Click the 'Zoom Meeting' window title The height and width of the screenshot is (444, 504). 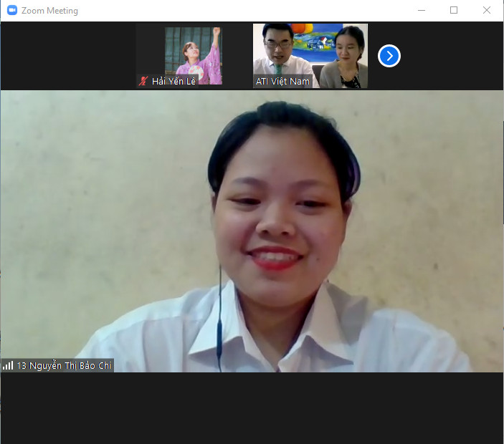pyautogui.click(x=49, y=11)
